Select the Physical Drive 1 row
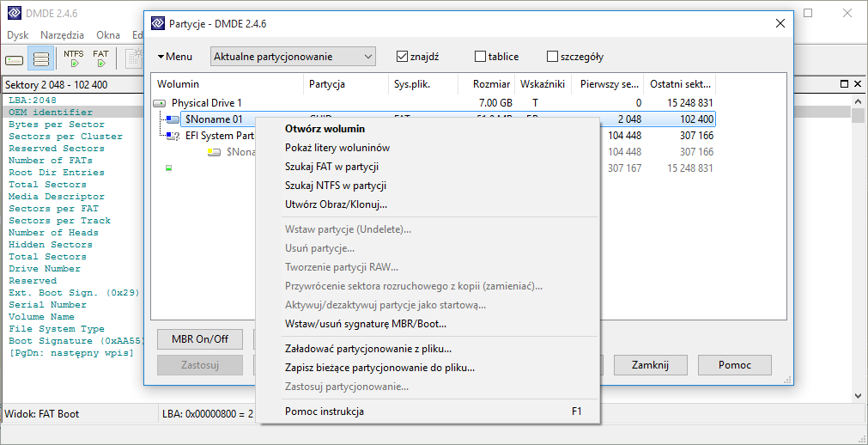The height and width of the screenshot is (445, 868). [x=434, y=103]
